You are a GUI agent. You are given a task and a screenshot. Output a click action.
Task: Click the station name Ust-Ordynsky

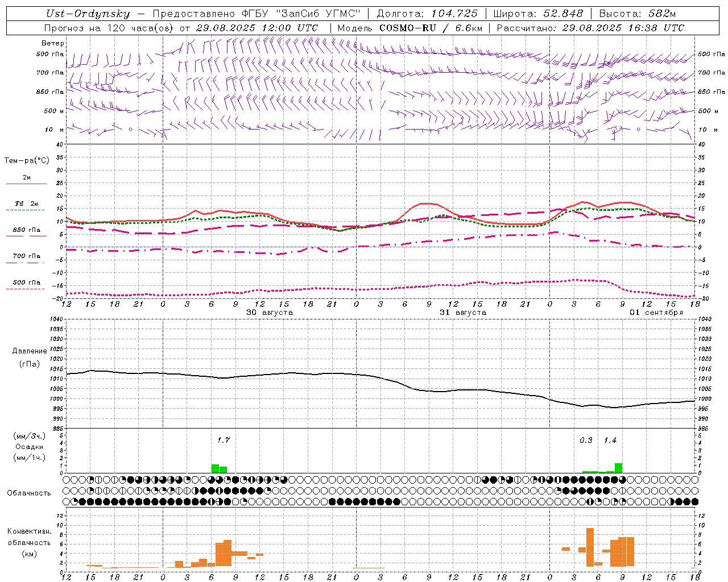tap(88, 14)
